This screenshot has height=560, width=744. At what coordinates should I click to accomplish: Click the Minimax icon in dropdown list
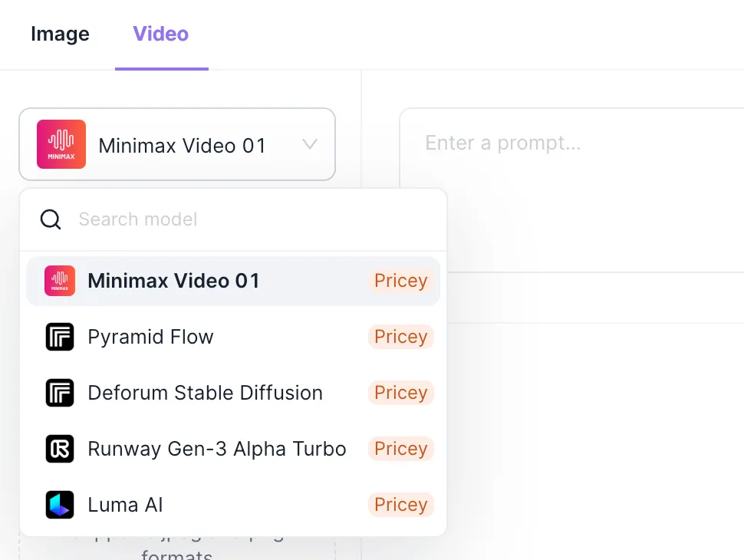[x=60, y=281]
